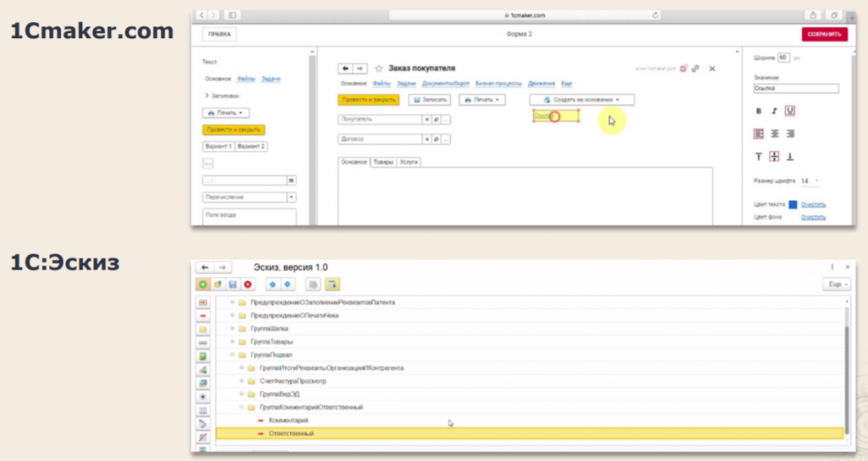Switch to the Услуги tab in form
The width and height of the screenshot is (868, 461).
(409, 162)
